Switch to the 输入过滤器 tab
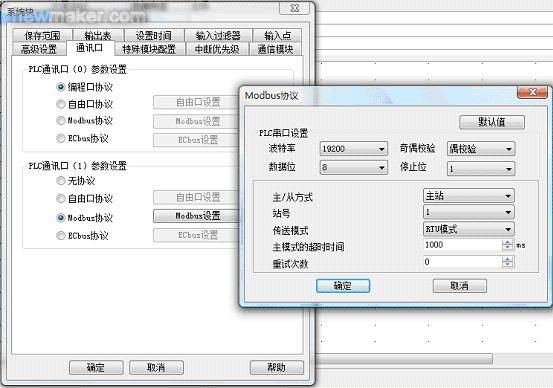Viewport: 553px width, 388px height. (x=218, y=35)
